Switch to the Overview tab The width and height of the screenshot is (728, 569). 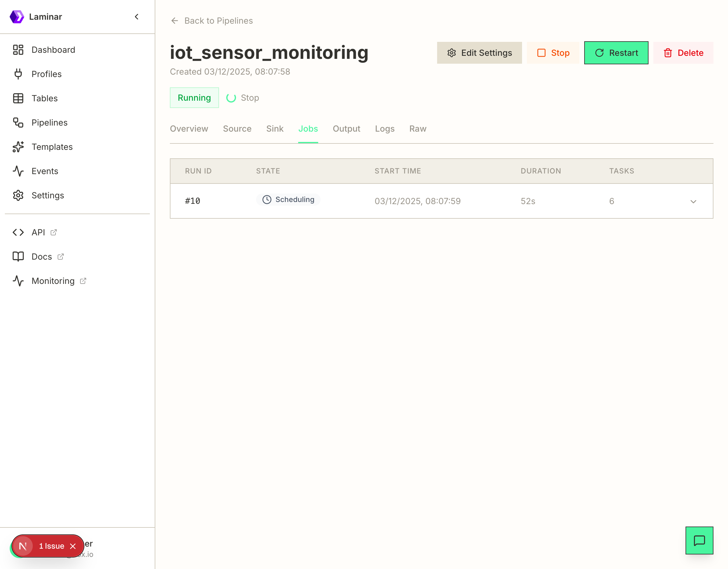point(189,129)
